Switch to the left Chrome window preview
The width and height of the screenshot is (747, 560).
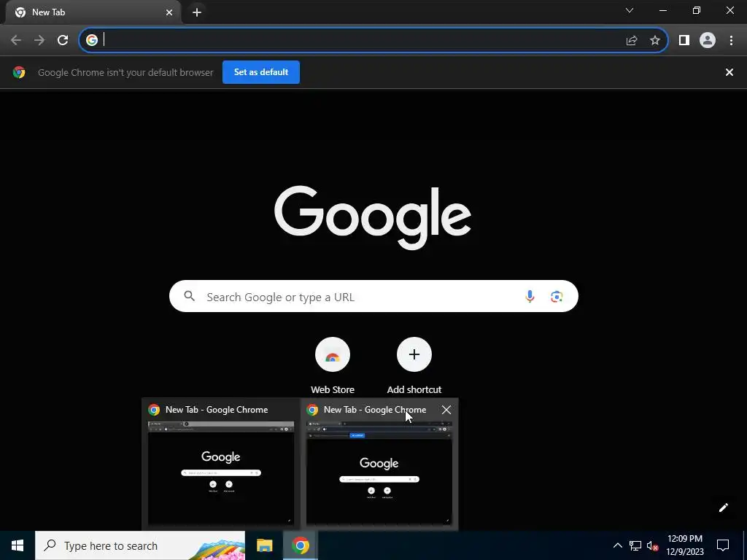(x=220, y=464)
